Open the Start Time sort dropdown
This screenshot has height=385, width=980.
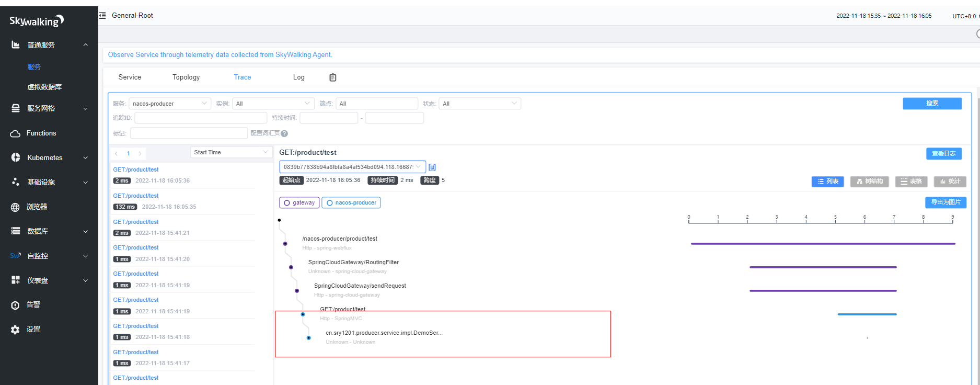(x=232, y=152)
